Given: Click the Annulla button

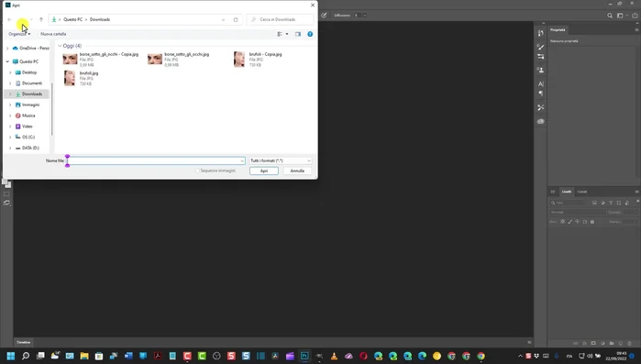Looking at the screenshot, I should click(x=297, y=171).
